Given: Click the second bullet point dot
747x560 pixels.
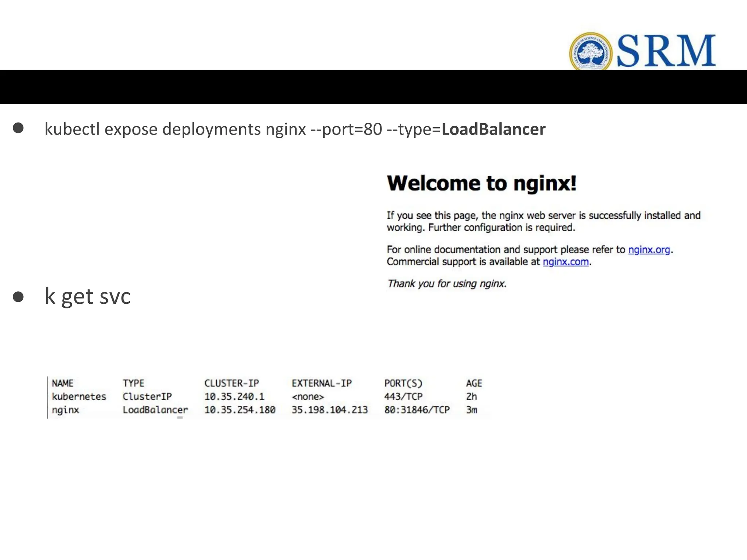Looking at the screenshot, I should (18, 297).
